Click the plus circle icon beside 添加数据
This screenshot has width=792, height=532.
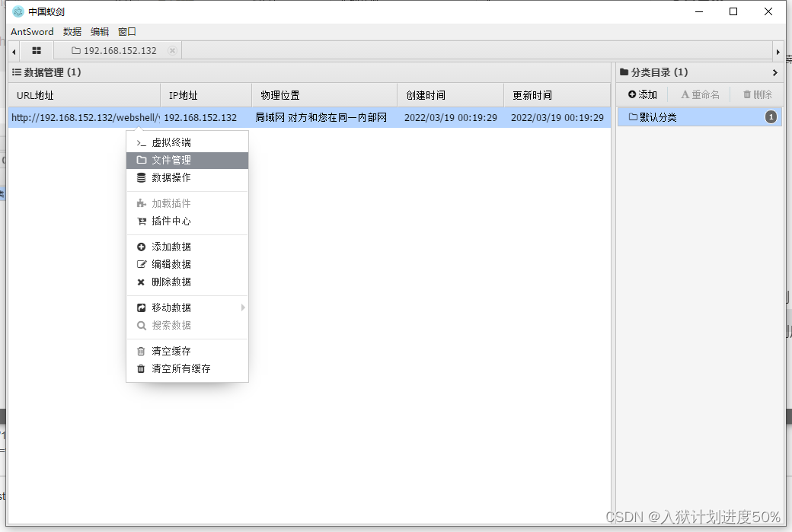[142, 247]
